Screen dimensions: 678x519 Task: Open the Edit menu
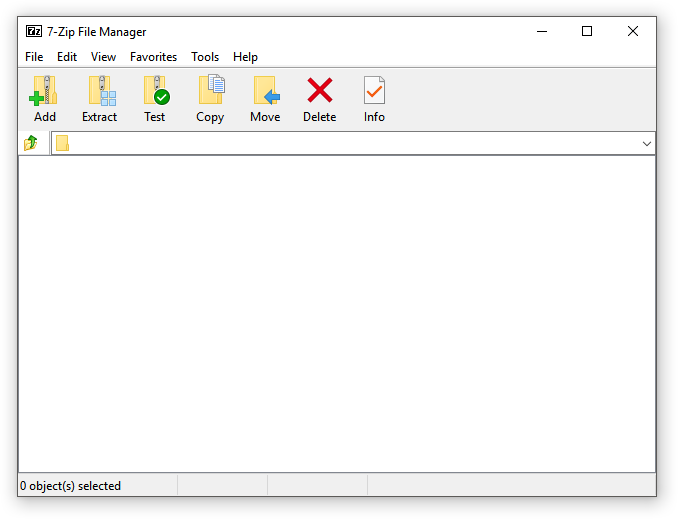point(67,57)
